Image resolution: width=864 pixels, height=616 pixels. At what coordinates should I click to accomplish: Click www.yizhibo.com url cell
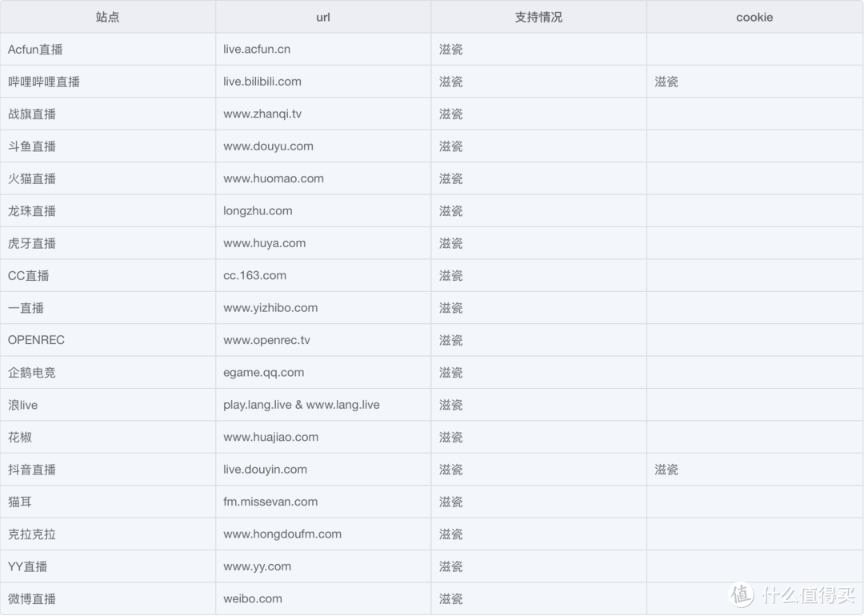click(x=323, y=308)
